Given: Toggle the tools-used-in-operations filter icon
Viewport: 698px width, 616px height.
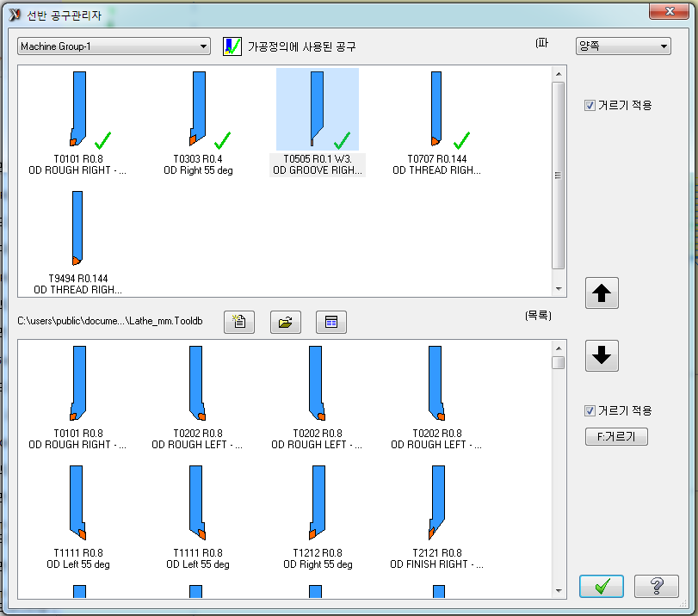Looking at the screenshot, I should pos(232,46).
